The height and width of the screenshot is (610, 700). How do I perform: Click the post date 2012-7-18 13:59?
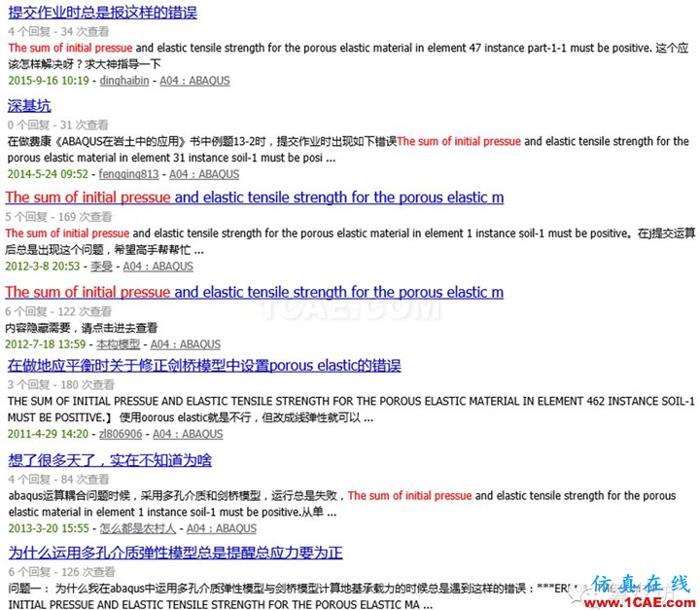pos(45,344)
